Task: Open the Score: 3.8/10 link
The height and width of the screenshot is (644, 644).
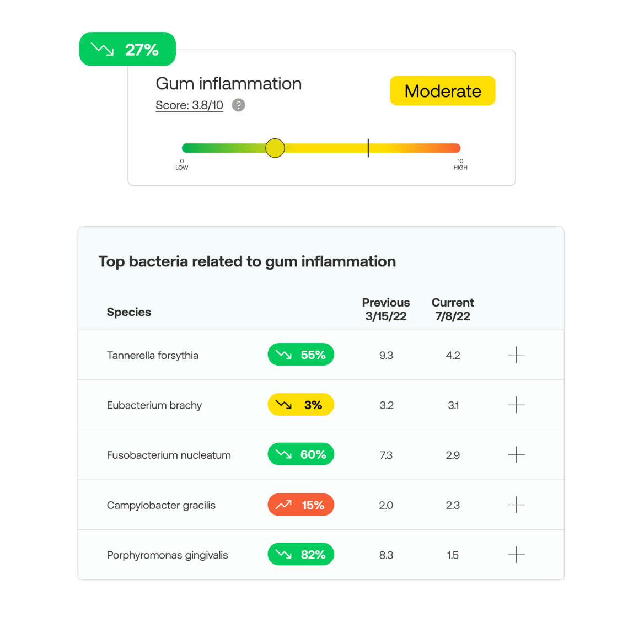Action: point(189,105)
